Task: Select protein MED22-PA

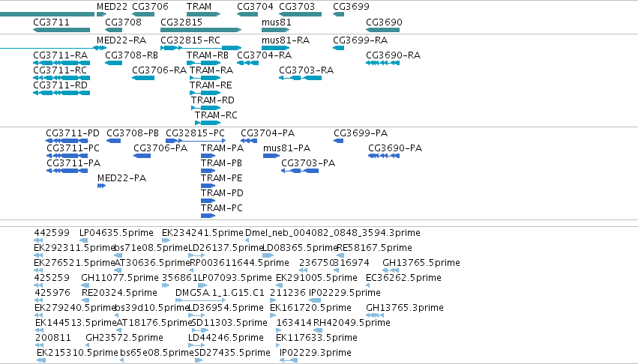Action: 122,178
